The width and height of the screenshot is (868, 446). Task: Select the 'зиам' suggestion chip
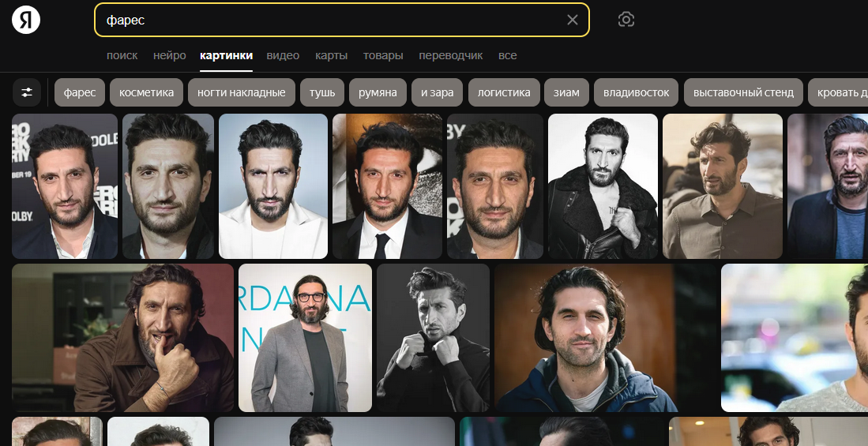point(566,92)
